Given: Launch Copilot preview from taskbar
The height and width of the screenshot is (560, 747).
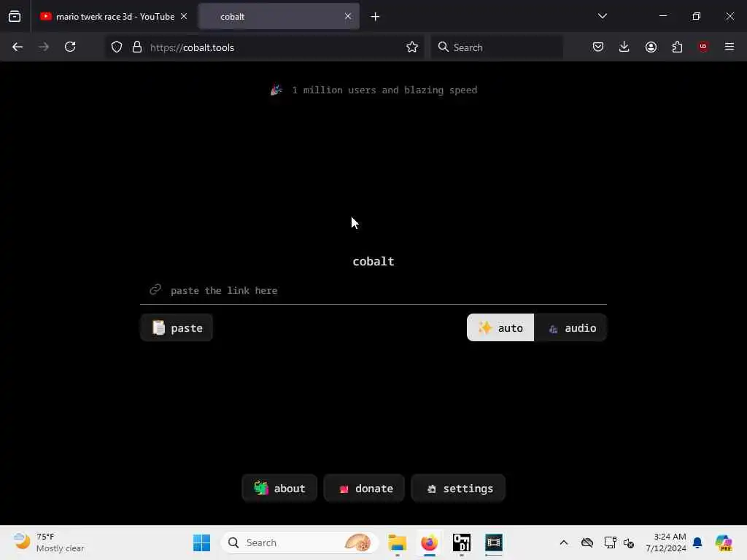Looking at the screenshot, I should [x=724, y=542].
